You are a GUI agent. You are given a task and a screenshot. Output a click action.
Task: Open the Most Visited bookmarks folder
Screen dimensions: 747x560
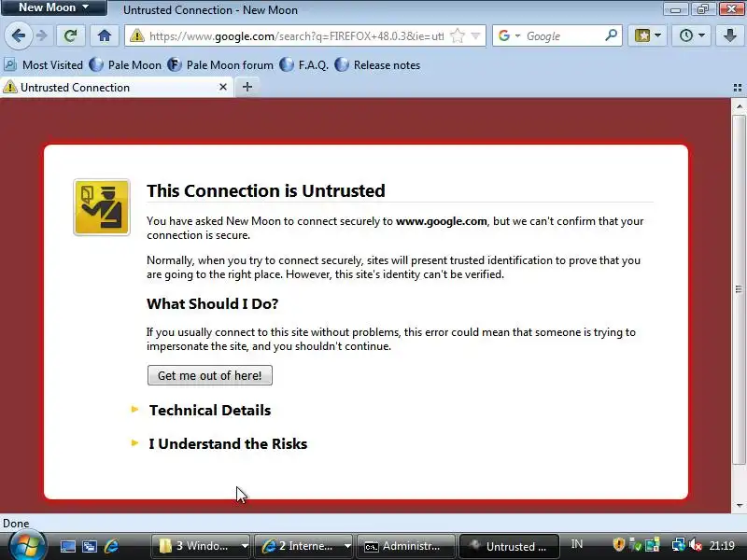pyautogui.click(x=43, y=64)
